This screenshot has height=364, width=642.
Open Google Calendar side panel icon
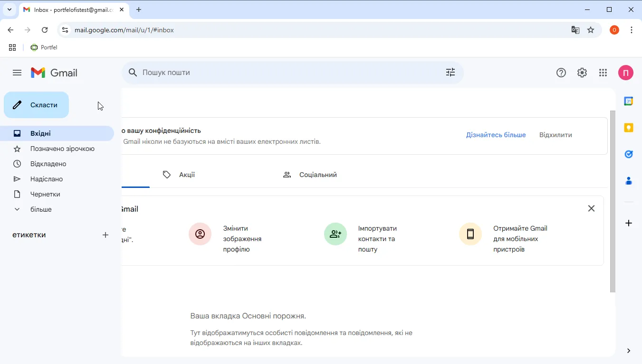click(629, 101)
